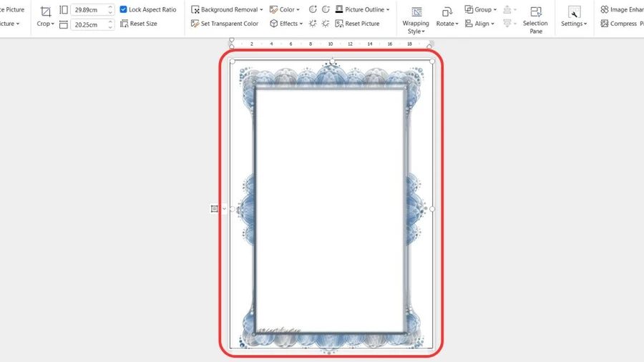Viewport: 644px width, 362px height.
Task: Expand the Align dropdown arrow
Action: click(492, 24)
